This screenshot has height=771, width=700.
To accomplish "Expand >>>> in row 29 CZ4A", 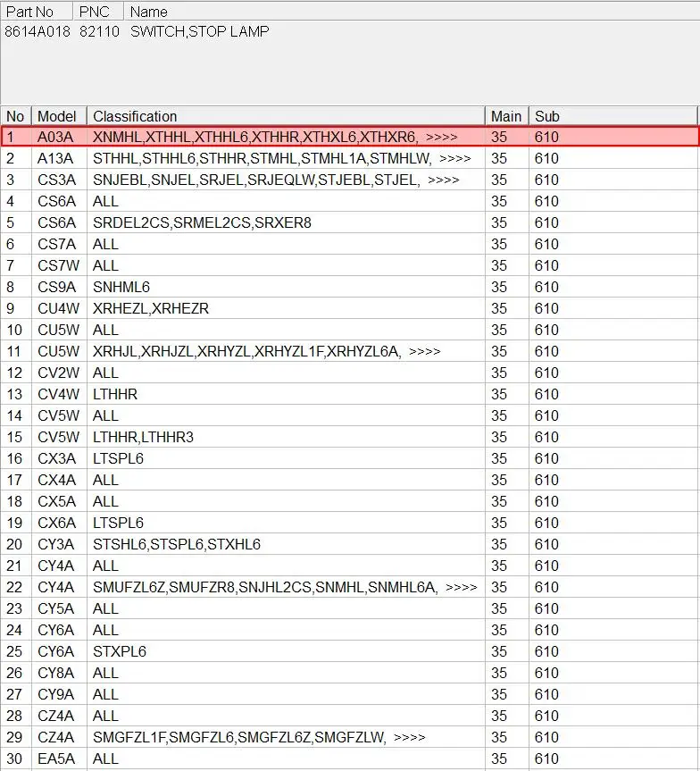I will [x=410, y=738].
